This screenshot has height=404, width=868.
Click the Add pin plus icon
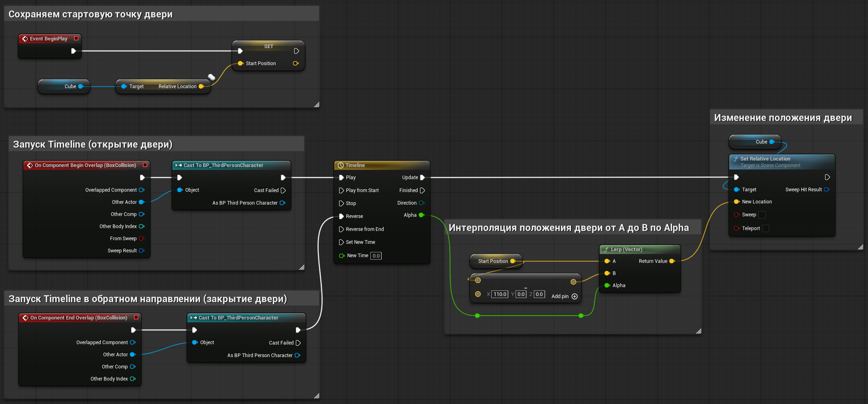(x=575, y=296)
